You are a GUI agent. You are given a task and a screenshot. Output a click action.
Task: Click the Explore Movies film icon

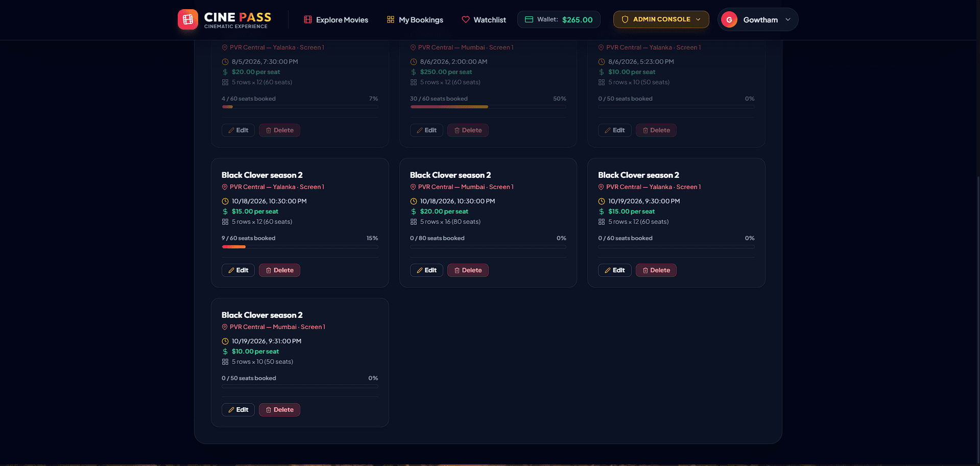307,19
